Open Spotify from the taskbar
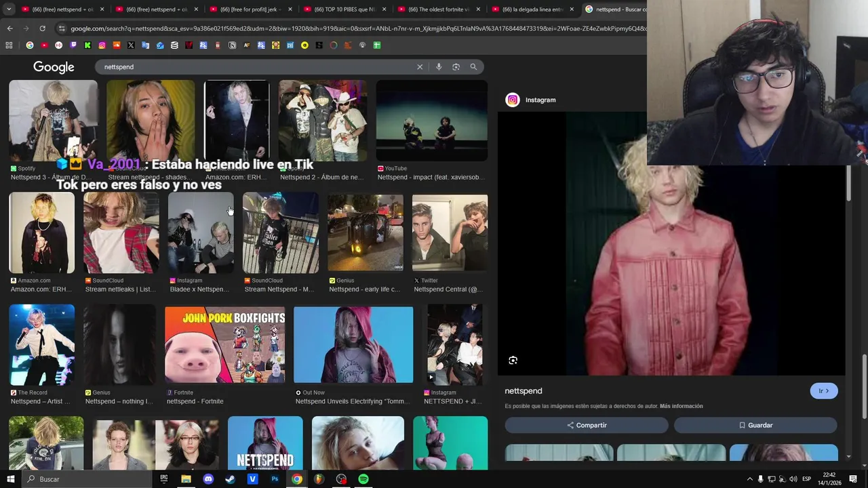868x488 pixels. pyautogui.click(x=363, y=479)
